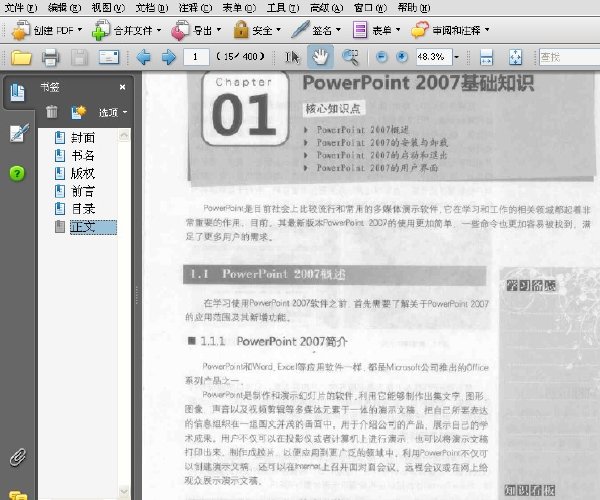Open the 表单 menu in menu bar
The width and height of the screenshot is (600, 500).
pyautogui.click(x=239, y=7)
